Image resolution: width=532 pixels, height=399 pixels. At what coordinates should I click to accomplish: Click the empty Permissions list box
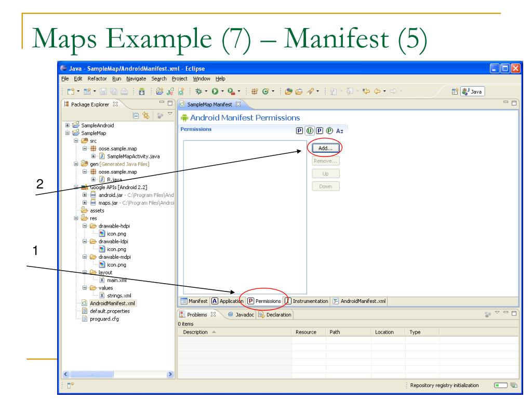pyautogui.click(x=245, y=217)
